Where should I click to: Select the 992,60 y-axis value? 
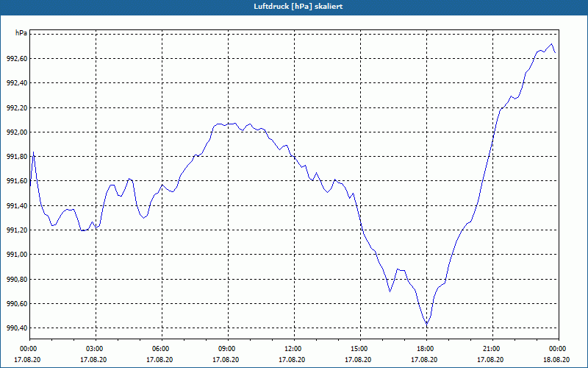tap(16, 59)
